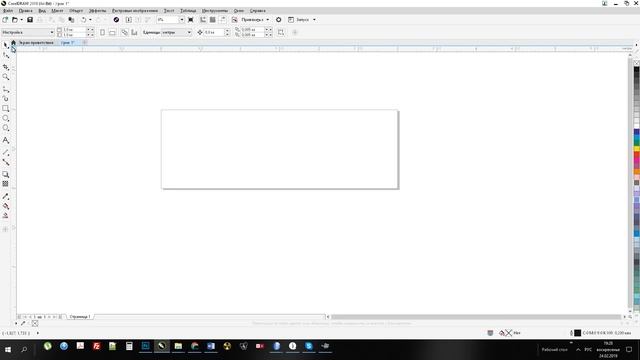Viewport: 640px width, 360px height.
Task: Open the Эффекты menu
Action: pyautogui.click(x=98, y=11)
